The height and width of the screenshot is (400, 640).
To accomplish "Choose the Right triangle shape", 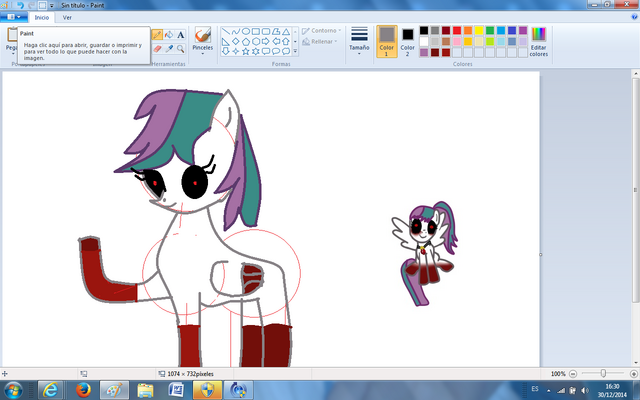I will coord(226,42).
